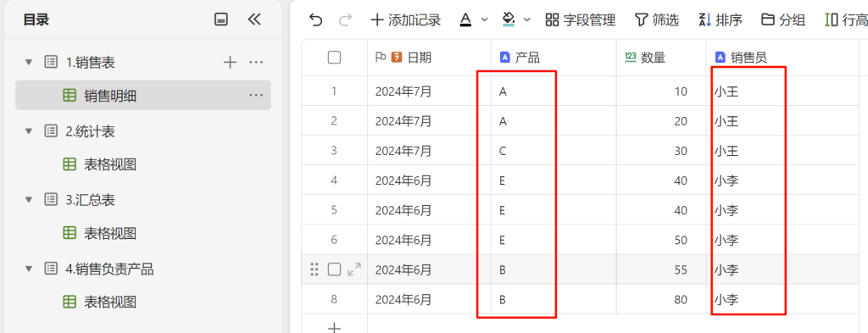This screenshot has height=333, width=868.
Task: Open 表格视图 under 2.统计表
Action: (x=110, y=164)
